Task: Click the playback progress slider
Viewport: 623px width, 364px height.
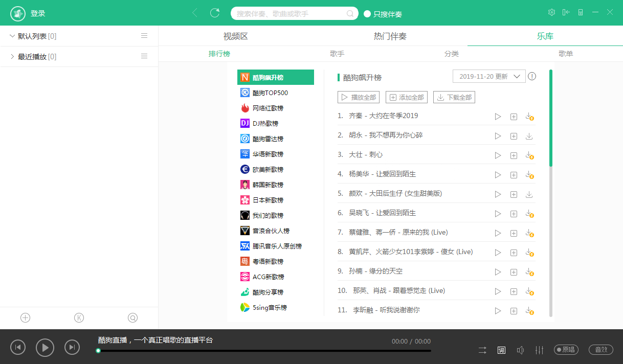Action: click(264, 351)
